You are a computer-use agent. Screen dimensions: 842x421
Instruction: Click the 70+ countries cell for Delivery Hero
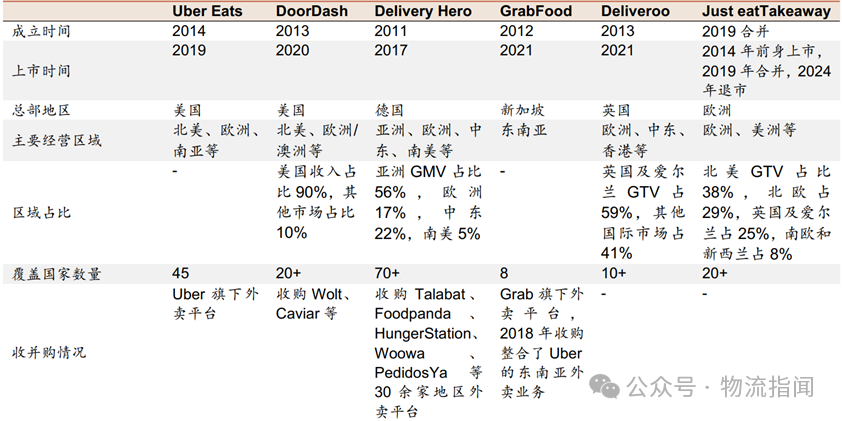coord(391,274)
